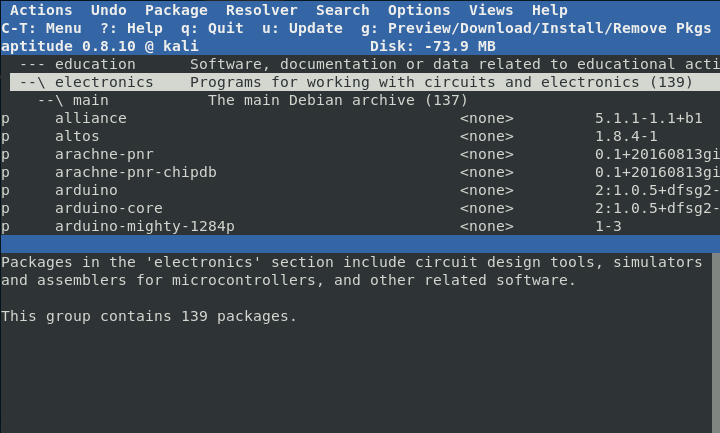Open the Options menu
Viewport: 720px width, 433px height.
click(418, 10)
